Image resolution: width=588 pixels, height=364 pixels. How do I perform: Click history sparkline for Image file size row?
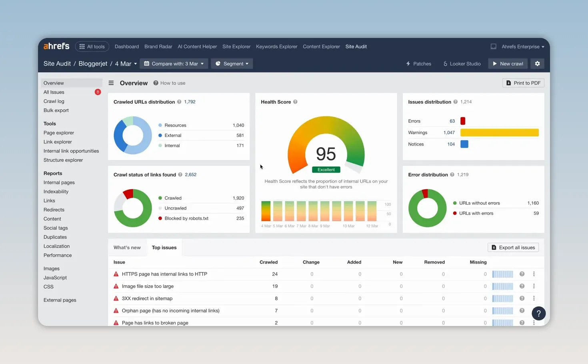pos(502,286)
